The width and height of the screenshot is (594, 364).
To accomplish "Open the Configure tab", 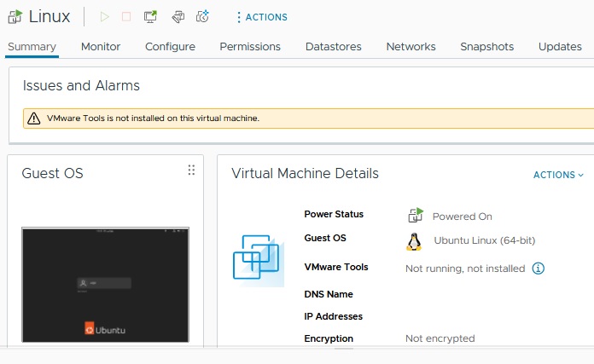I will click(170, 47).
